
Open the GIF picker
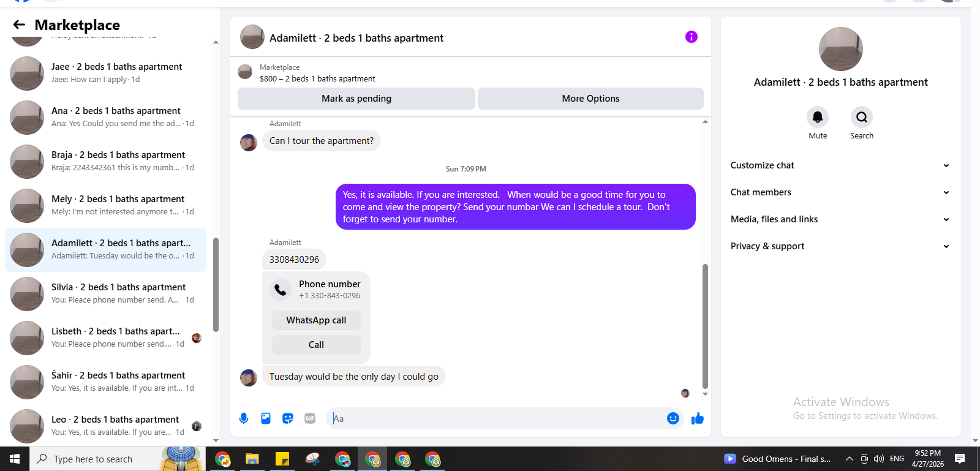coord(310,418)
